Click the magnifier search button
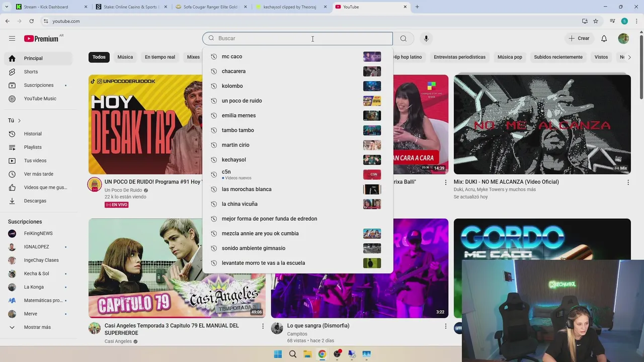This screenshot has height=362, width=644. point(404,38)
